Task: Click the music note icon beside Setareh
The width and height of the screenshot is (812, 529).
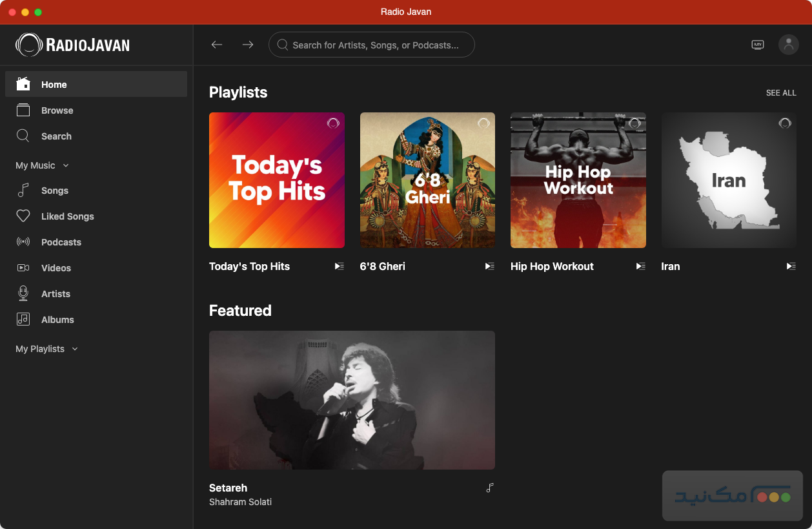Action: pyautogui.click(x=490, y=488)
